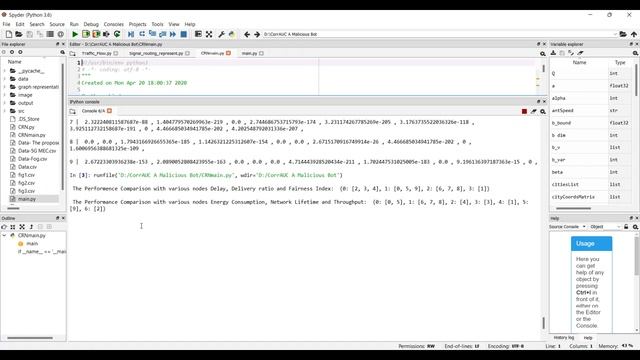The image size is (640, 360).
Task: Continue execution double-arrow debug icon
Action: pyautogui.click(x=173, y=34)
